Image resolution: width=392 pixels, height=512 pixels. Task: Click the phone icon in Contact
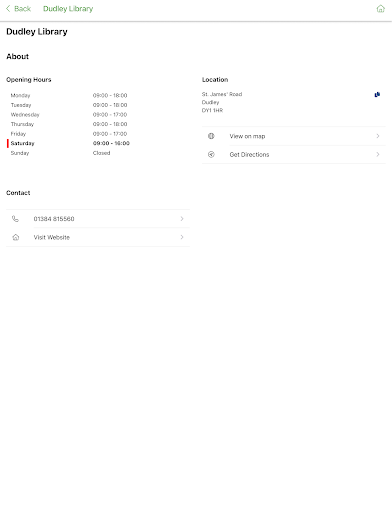click(15, 219)
